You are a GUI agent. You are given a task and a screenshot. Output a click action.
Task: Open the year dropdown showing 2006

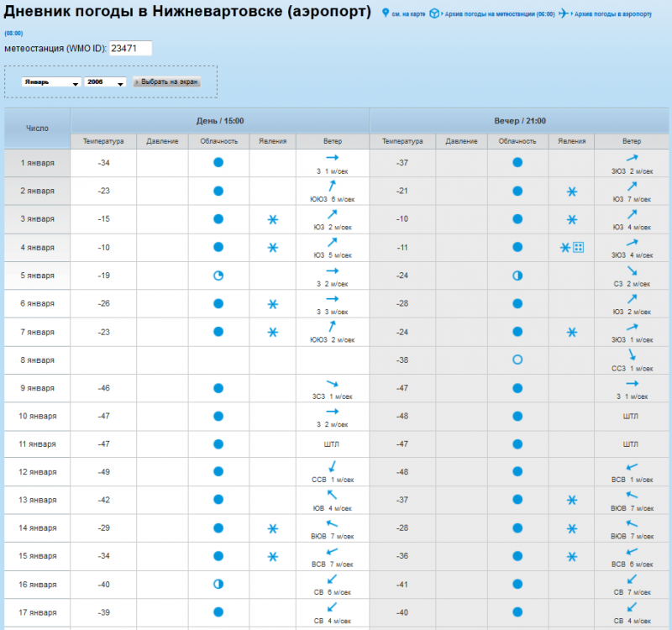tap(105, 82)
